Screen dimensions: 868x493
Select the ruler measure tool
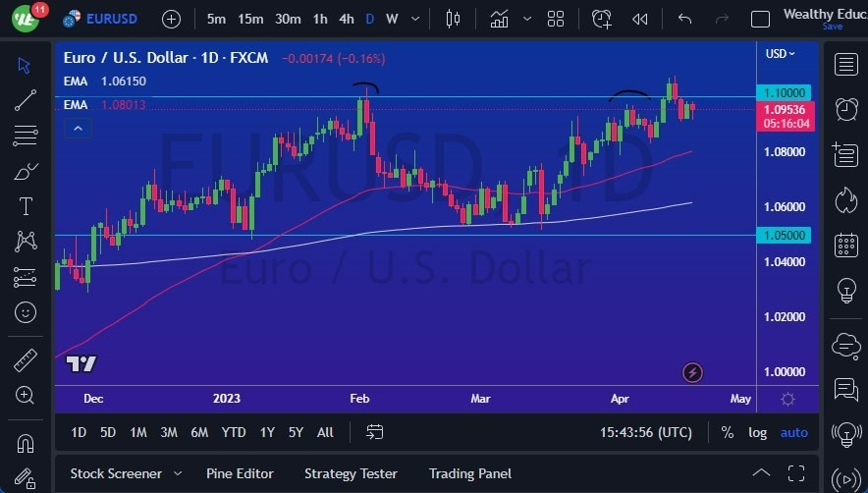[25, 360]
